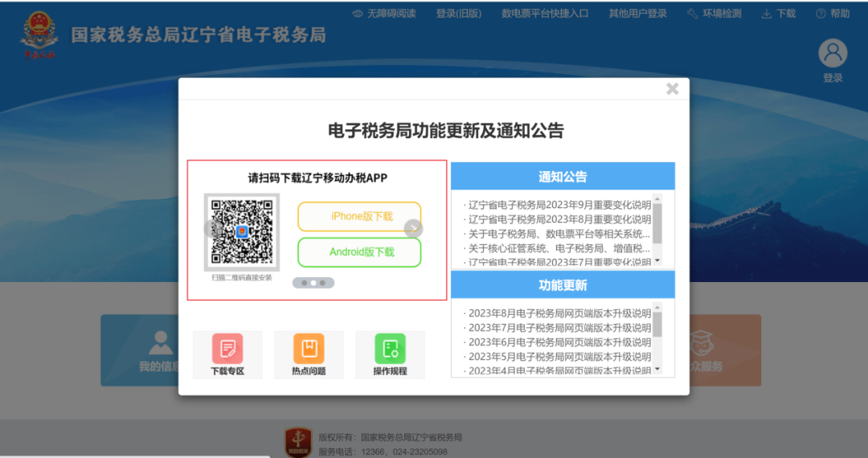This screenshot has width=868, height=458.
Task: Select the third carousel indicator dot
Action: pyautogui.click(x=323, y=283)
